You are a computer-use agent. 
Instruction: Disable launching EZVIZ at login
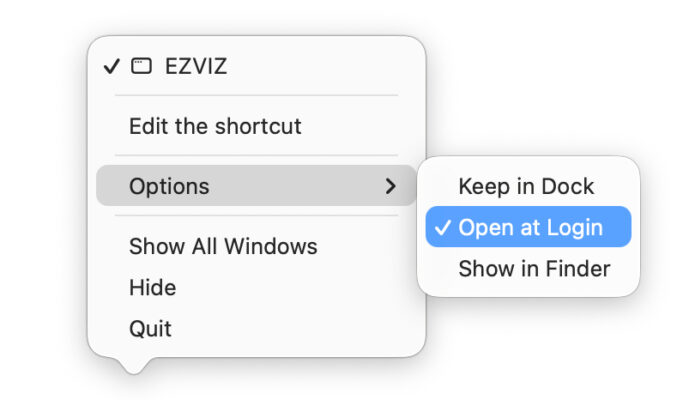click(x=530, y=228)
